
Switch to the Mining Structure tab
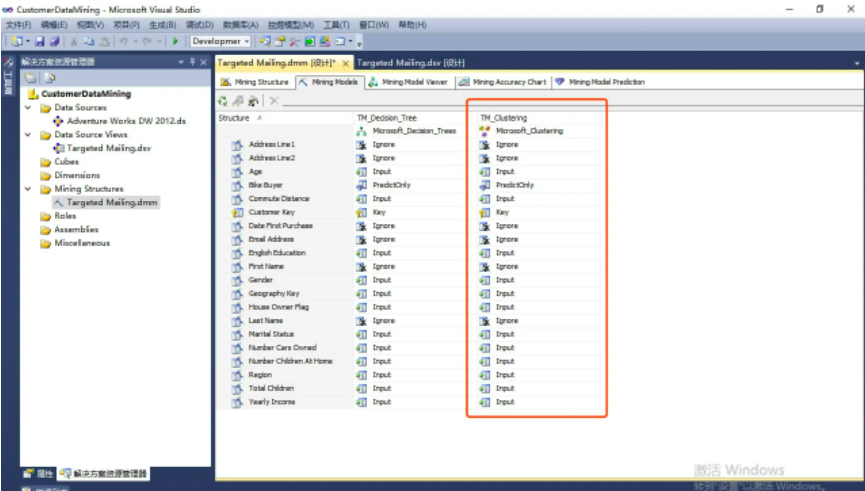[x=255, y=82]
